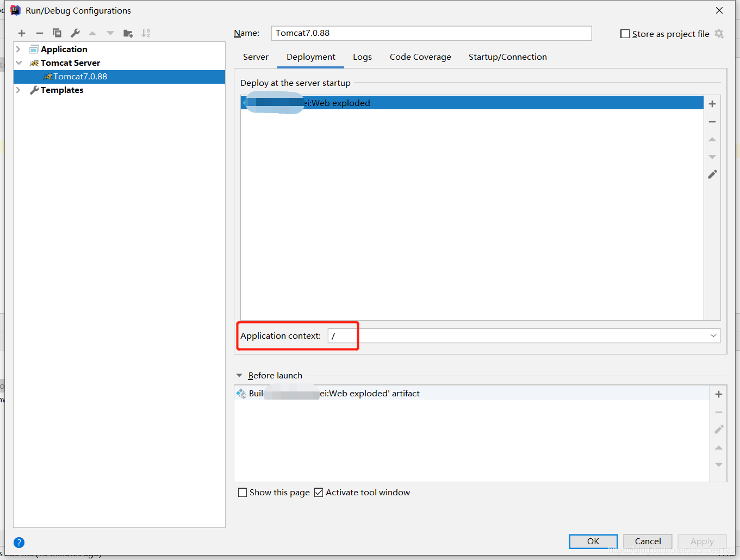Collapse Before launch section triangle

point(239,376)
